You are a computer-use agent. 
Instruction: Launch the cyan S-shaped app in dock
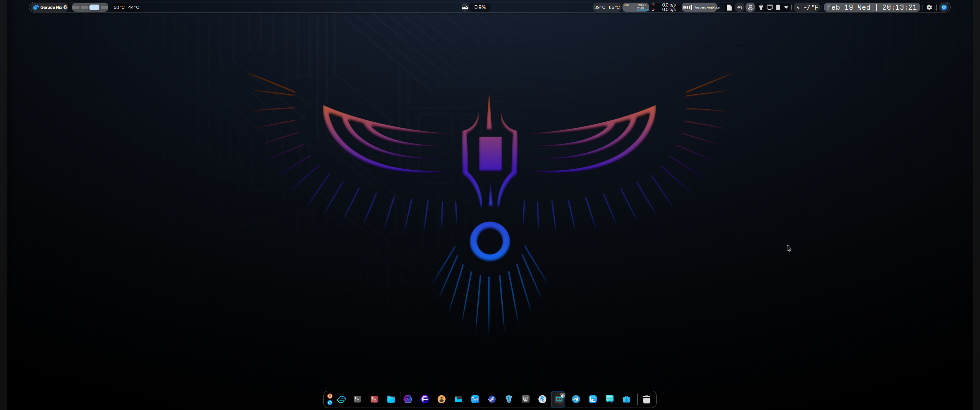[341, 399]
